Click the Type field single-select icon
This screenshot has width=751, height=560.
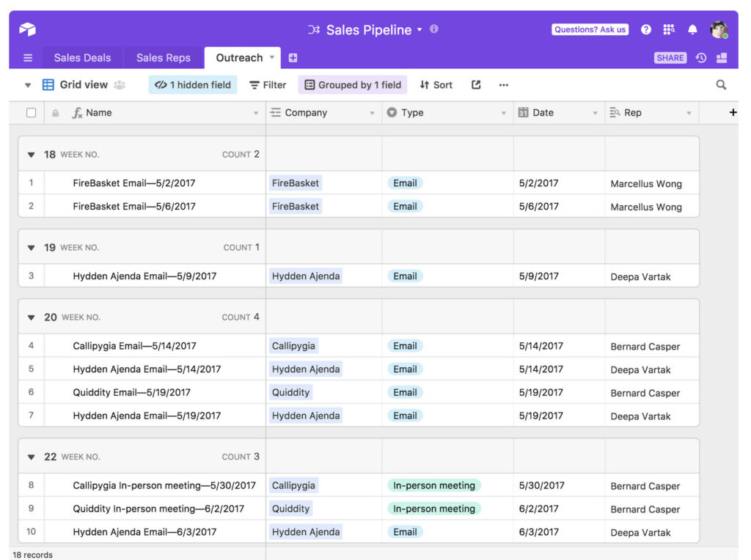392,112
